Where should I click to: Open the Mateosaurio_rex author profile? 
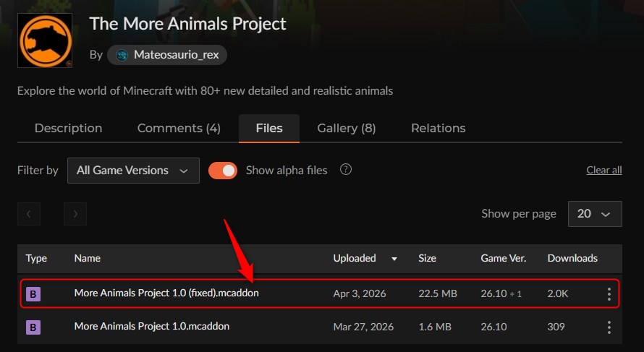click(166, 54)
